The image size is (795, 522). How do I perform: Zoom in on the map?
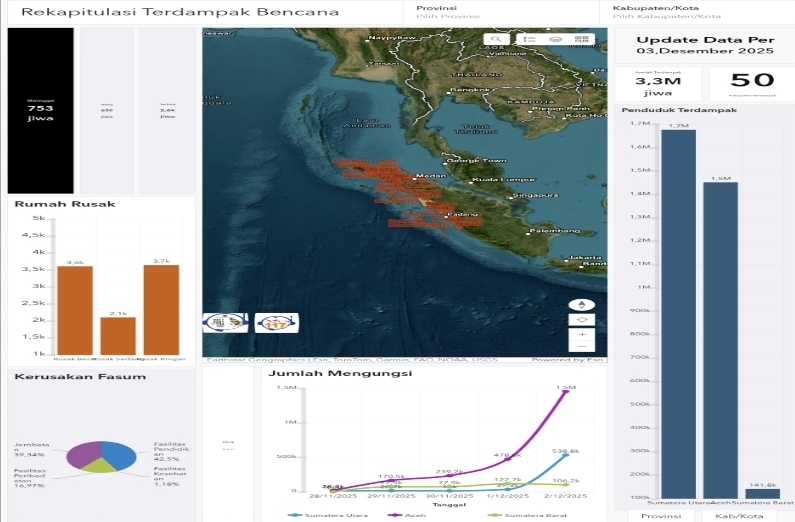[x=581, y=334]
